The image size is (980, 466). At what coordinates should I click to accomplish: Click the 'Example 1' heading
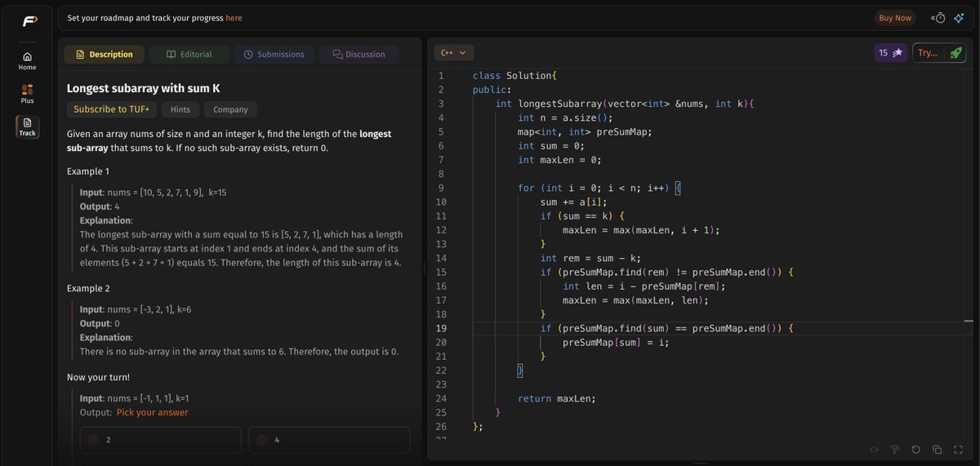(x=88, y=171)
